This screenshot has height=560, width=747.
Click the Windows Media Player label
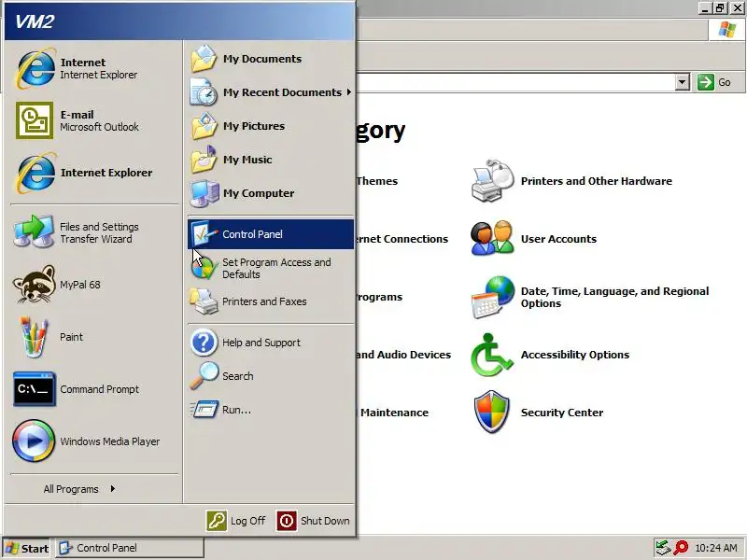[x=109, y=441]
